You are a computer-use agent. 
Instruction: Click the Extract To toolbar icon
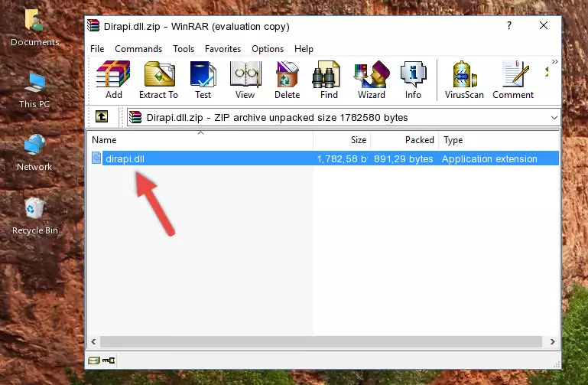(x=158, y=80)
